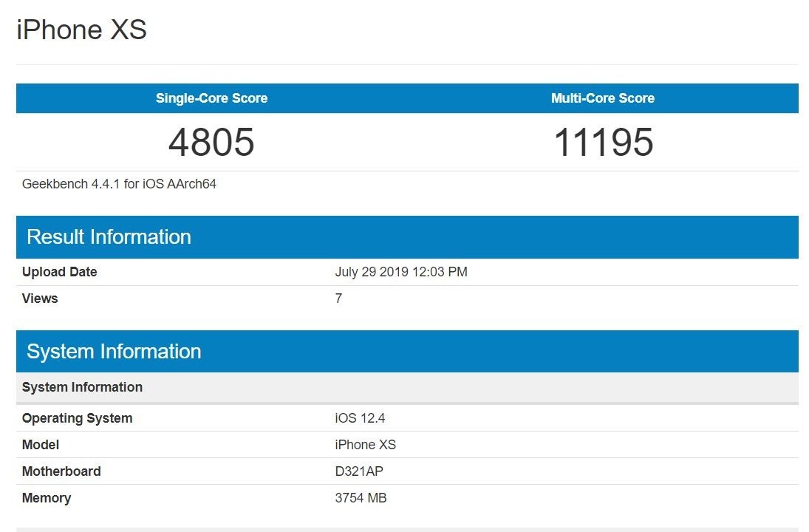This screenshot has height=532, width=809.
Task: Select the Single-Core Score column header
Action: point(211,98)
